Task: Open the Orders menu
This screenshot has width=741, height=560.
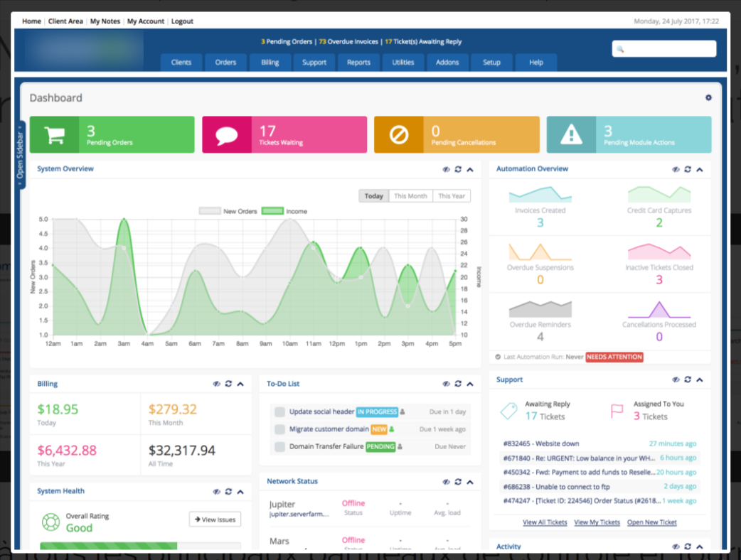Action: click(x=225, y=63)
